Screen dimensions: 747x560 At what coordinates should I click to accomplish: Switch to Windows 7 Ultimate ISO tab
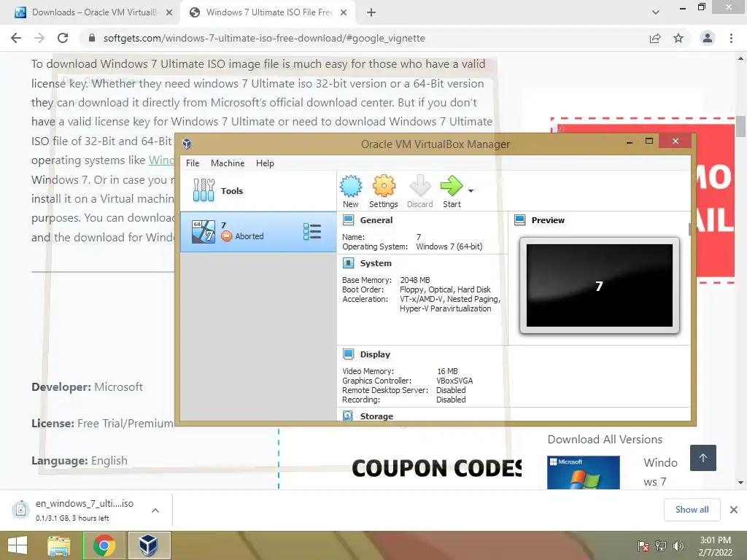pos(267,12)
